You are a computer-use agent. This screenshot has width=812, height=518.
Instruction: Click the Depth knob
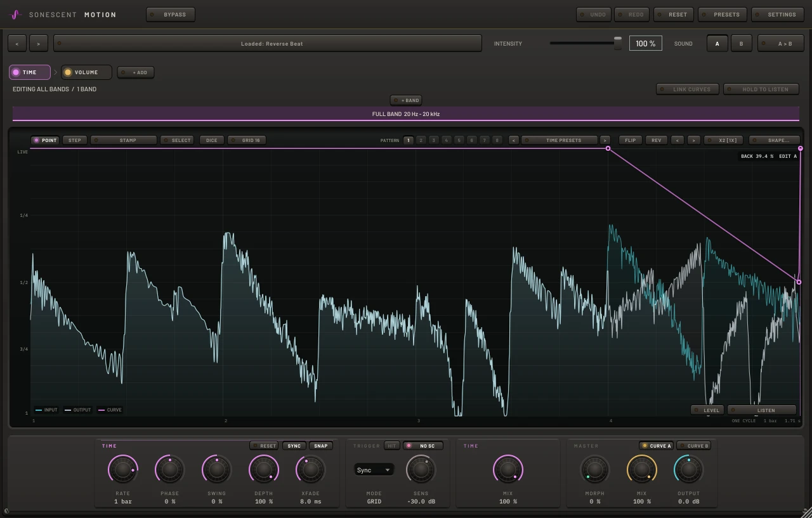[x=263, y=470]
